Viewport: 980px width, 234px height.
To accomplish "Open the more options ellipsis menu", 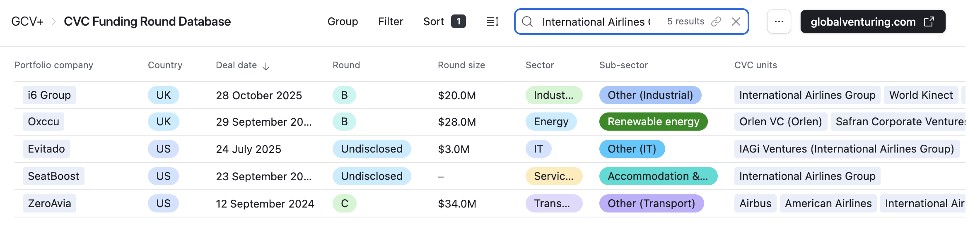I will (779, 21).
